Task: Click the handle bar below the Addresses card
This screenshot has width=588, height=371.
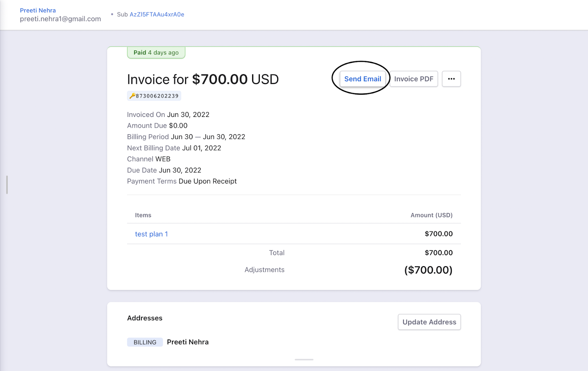Action: coord(304,360)
